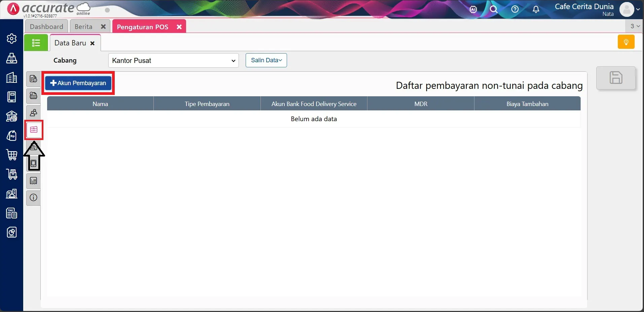Open the info section icon

pos(33,198)
